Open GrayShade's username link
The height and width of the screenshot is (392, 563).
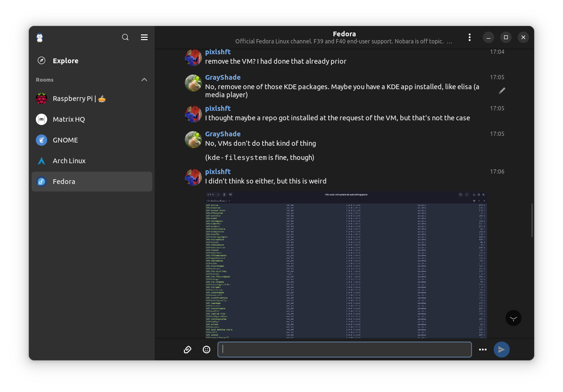pos(223,77)
